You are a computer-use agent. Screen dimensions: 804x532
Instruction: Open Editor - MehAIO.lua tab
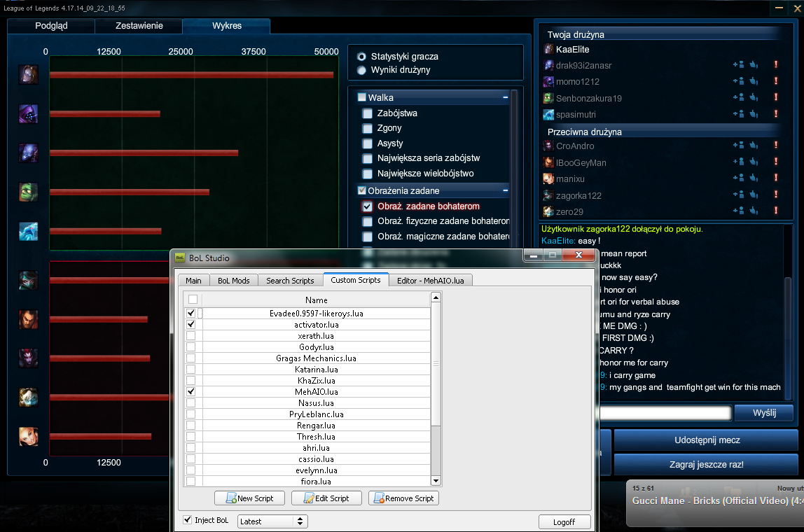431,281
